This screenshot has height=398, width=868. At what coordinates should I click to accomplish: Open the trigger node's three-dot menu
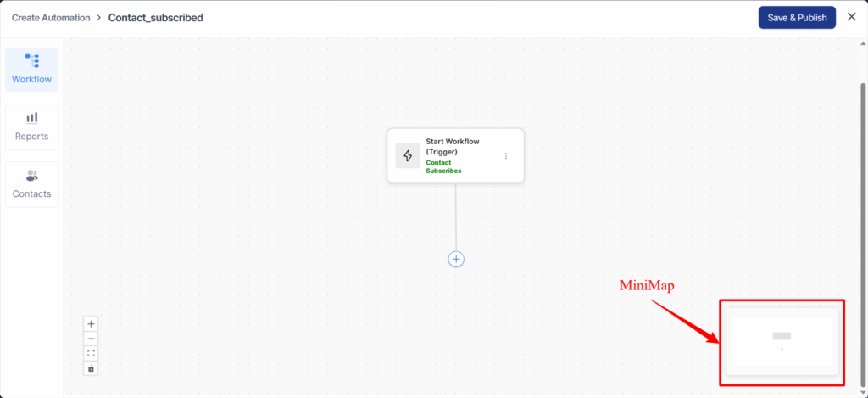[506, 156]
